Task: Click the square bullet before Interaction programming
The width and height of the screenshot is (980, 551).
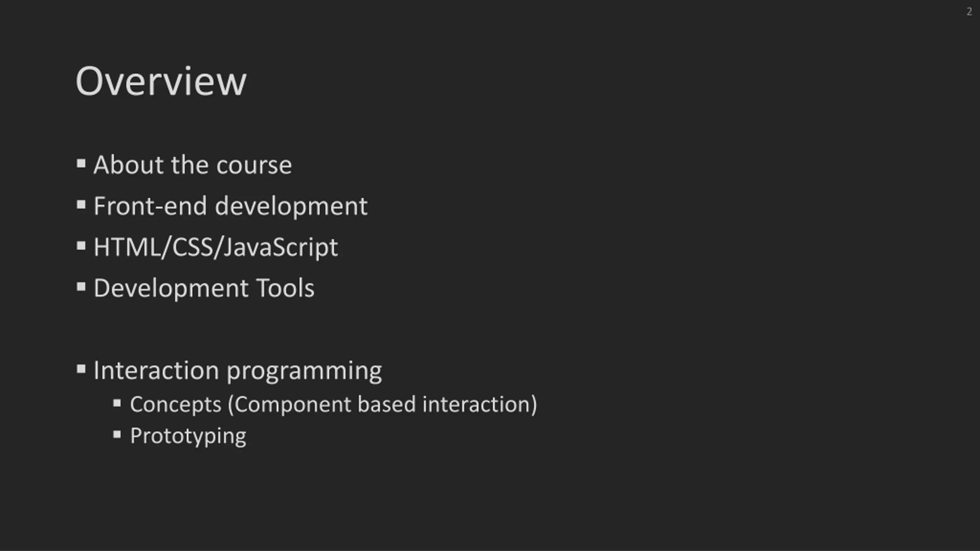Action: (81, 369)
